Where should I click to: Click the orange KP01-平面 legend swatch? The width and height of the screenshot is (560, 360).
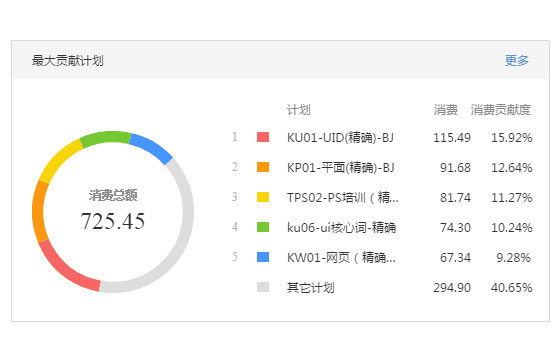(263, 167)
